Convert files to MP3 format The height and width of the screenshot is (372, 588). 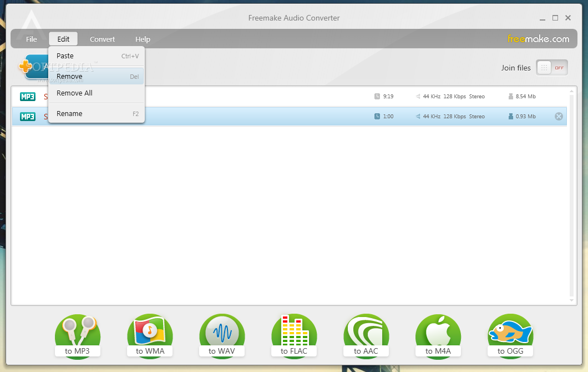click(x=77, y=336)
